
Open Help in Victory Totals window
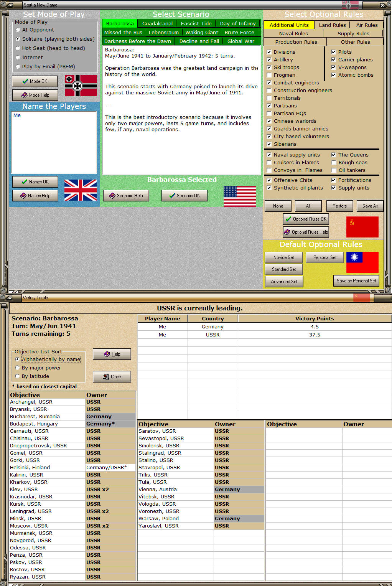pyautogui.click(x=112, y=354)
